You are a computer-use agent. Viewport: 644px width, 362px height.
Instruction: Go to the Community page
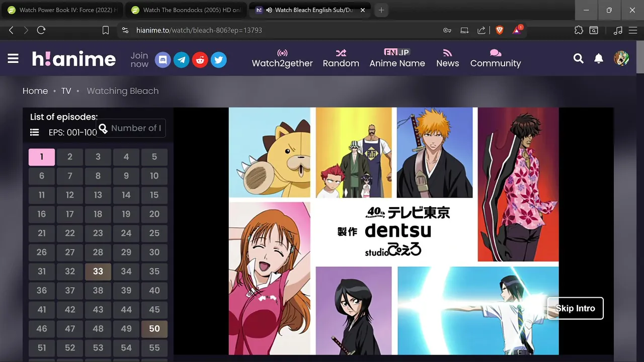pos(496,58)
